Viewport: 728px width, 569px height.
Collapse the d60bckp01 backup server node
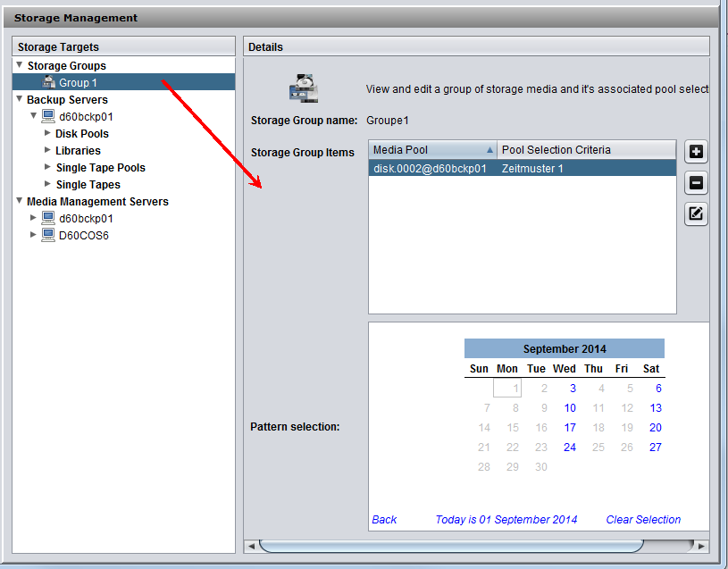point(33,115)
